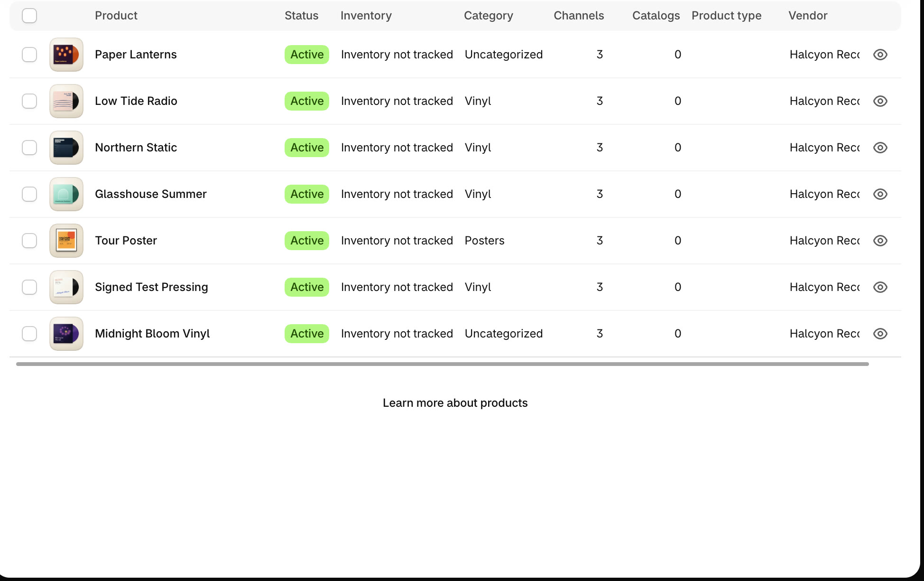Tick the Northern Static checkbox
This screenshot has width=924, height=581.
pyautogui.click(x=29, y=148)
